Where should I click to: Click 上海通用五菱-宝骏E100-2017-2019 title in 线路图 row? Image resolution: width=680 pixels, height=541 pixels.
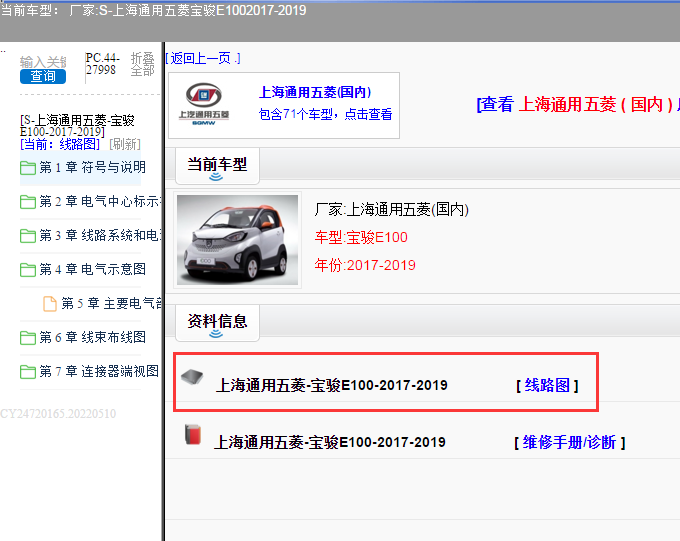pos(332,385)
